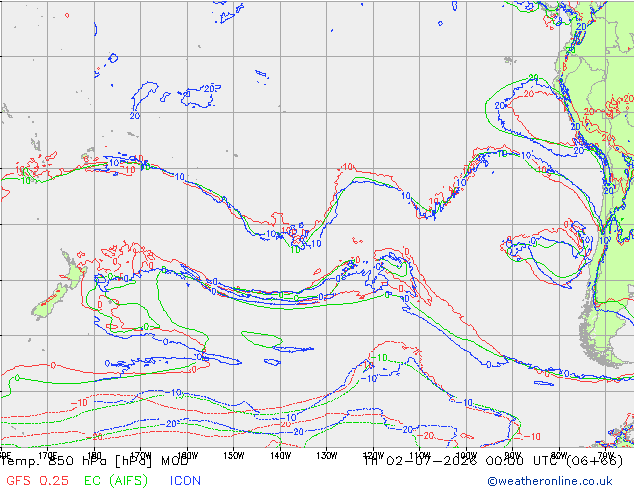Click the green EC (AIFS) legend label
The image size is (634, 490).
(x=116, y=480)
